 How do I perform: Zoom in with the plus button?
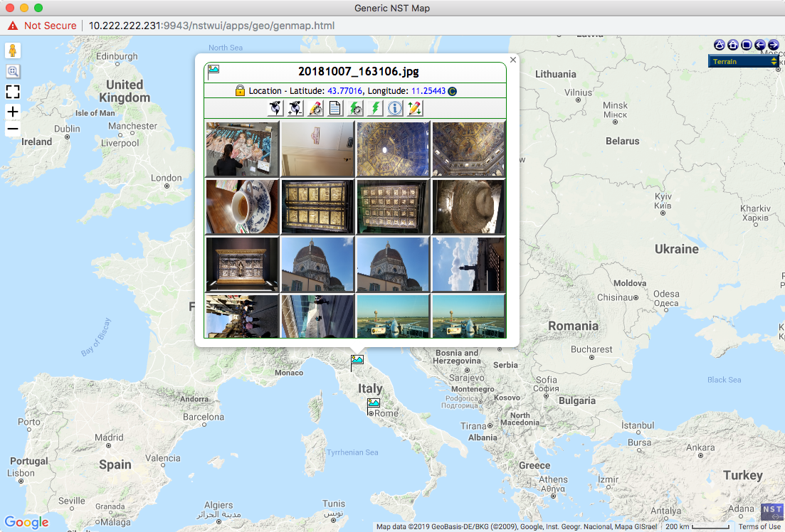[x=13, y=112]
